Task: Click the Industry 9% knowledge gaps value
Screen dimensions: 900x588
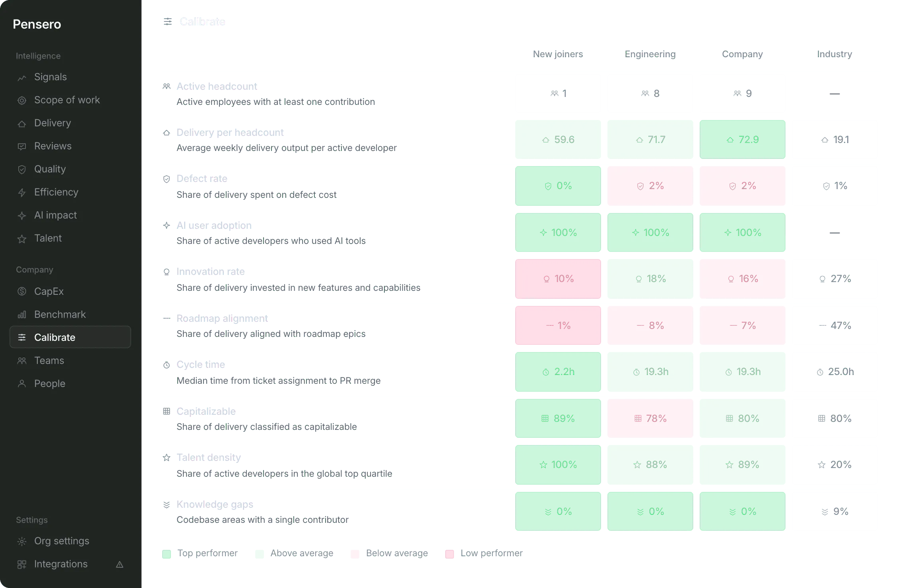Action: 835,511
